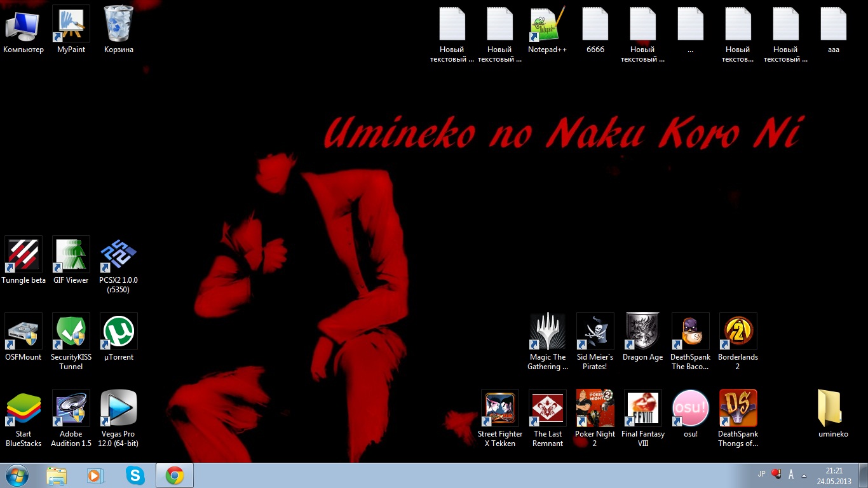Image resolution: width=868 pixels, height=488 pixels.
Task: Open Windows Explorer from the taskbar
Action: click(57, 475)
